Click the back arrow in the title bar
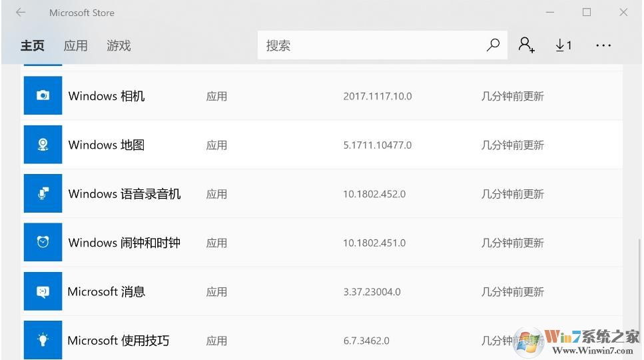Screen dimensions: 644x360 (x=21, y=13)
